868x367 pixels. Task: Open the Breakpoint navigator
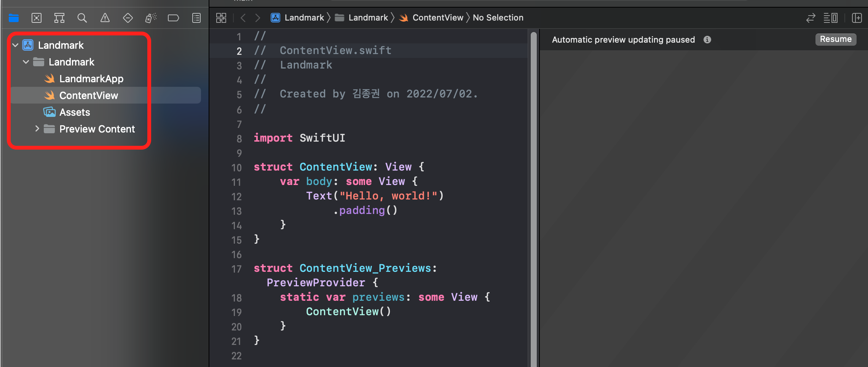click(173, 18)
